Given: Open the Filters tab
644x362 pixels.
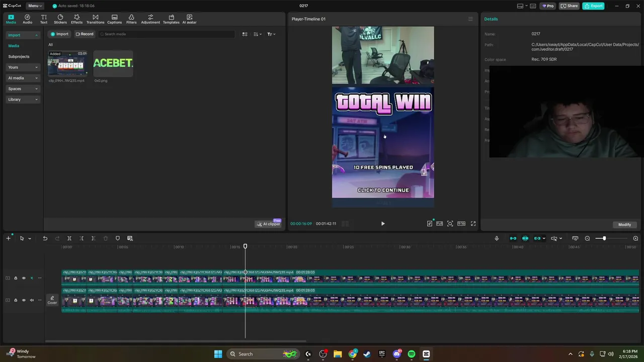Looking at the screenshot, I should [x=131, y=19].
